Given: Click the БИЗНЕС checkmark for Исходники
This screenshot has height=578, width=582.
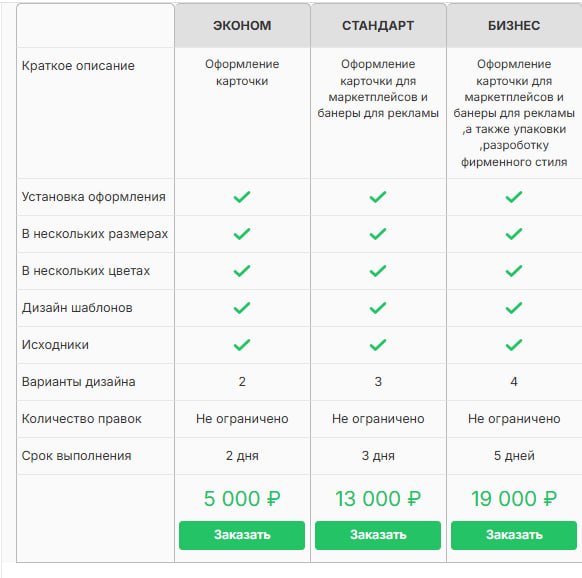Looking at the screenshot, I should click(x=514, y=345).
